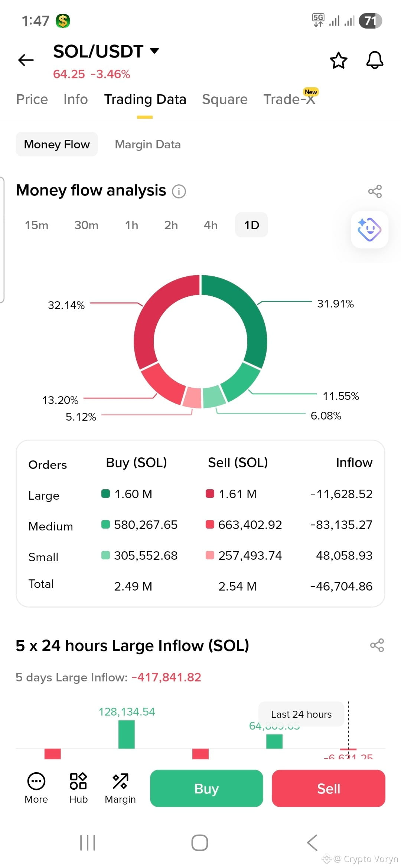Tap the price 64.25 under the pair name
401x868 pixels.
[69, 74]
